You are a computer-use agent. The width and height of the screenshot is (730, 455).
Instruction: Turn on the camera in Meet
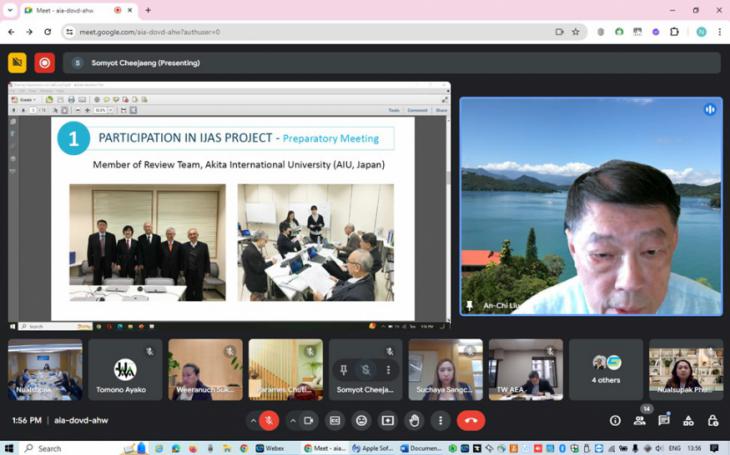(308, 421)
